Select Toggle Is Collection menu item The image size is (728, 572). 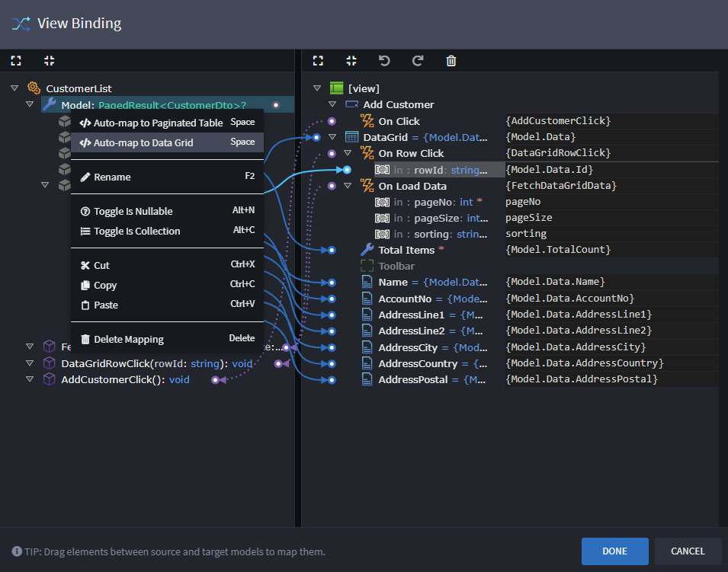coord(167,231)
